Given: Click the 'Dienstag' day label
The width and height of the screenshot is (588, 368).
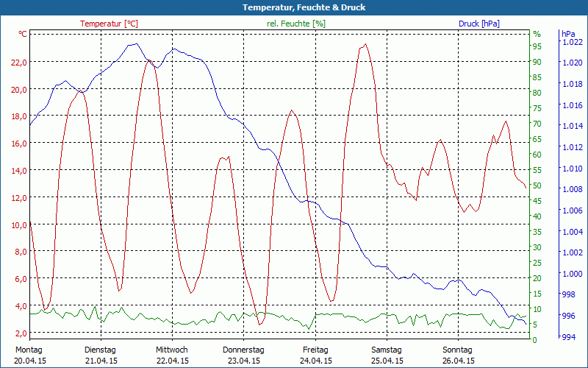Looking at the screenshot, I should point(101,350).
